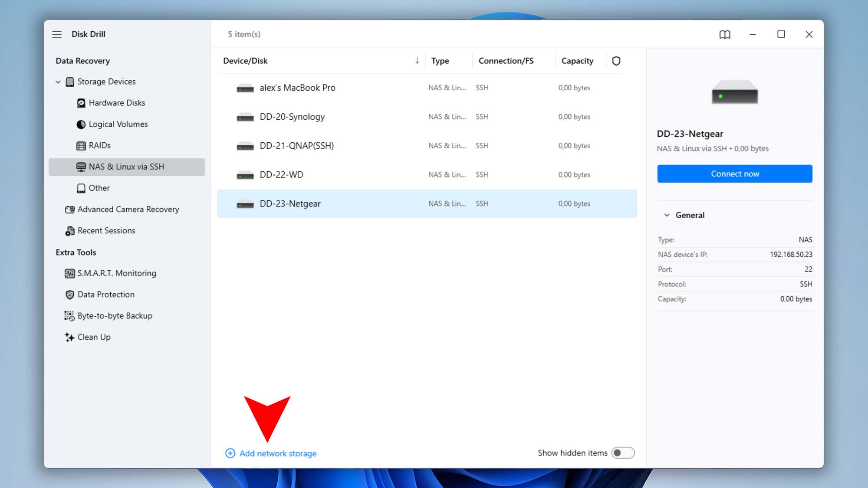Screen dimensions: 868x488
Task: Sort by the Type column header
Action: (x=440, y=61)
